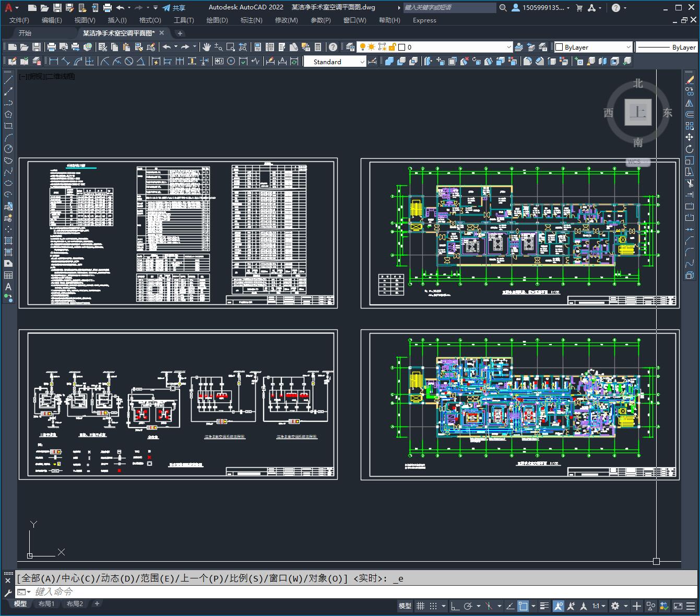Select the Multiline Text tool
This screenshot has width=700, height=616.
8,287
